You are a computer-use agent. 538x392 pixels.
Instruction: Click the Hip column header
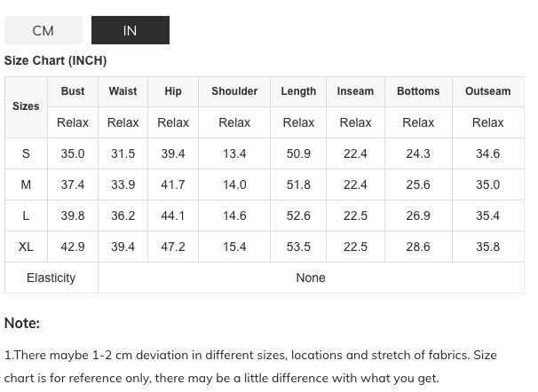(x=173, y=91)
